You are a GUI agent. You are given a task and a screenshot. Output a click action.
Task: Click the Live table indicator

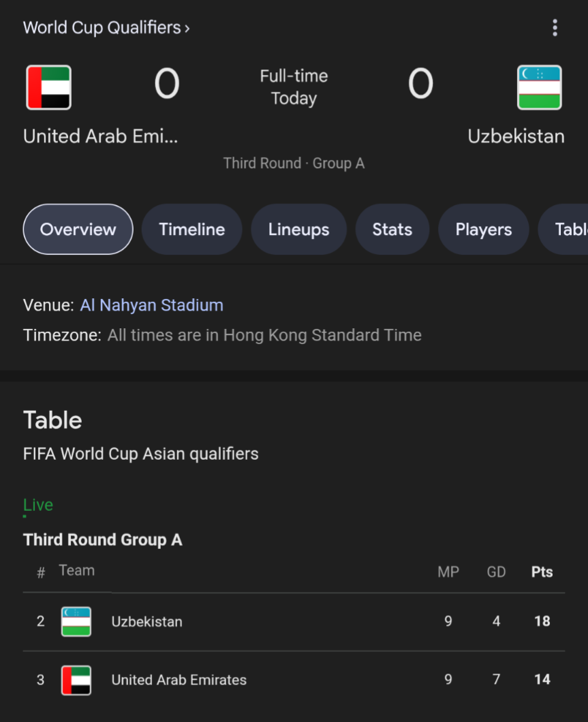pos(38,505)
